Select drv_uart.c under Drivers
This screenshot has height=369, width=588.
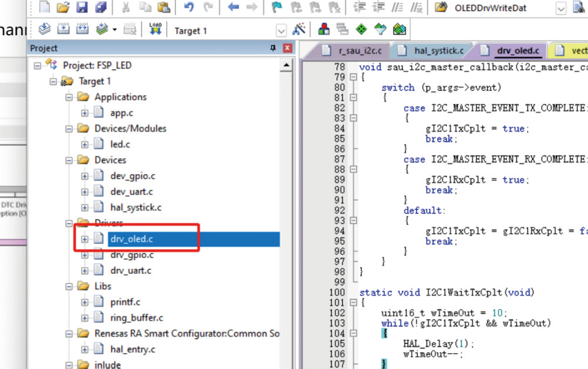point(131,271)
